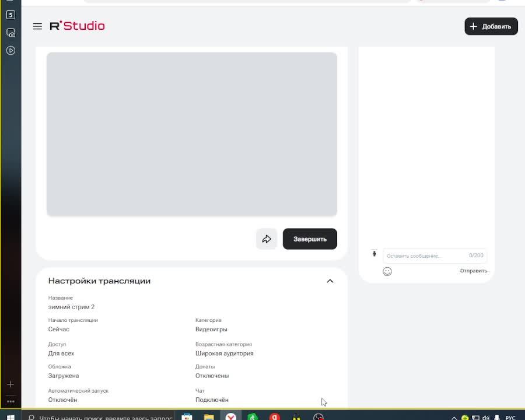Click the play circle icon in sidebar

10,51
